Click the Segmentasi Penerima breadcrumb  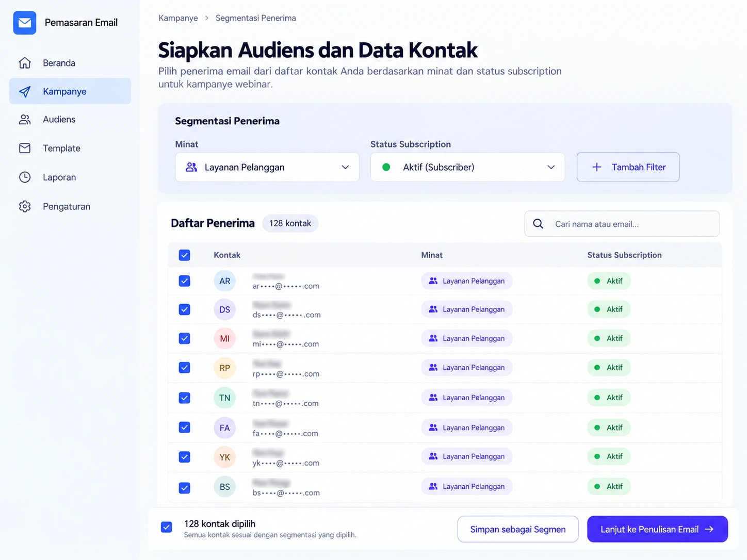click(256, 18)
